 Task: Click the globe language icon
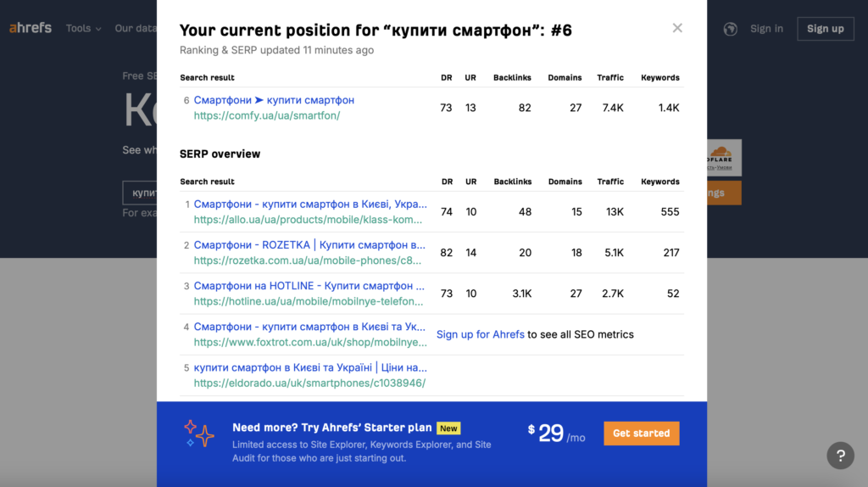(x=730, y=29)
